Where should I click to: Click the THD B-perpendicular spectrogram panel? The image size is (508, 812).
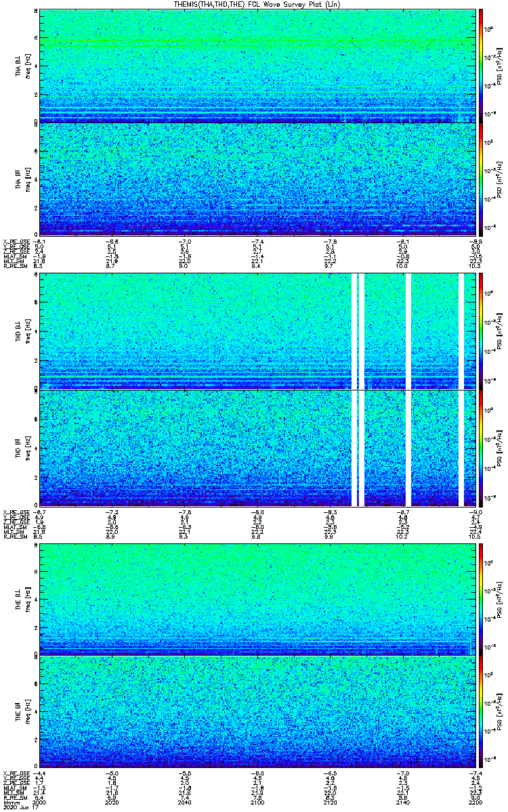coord(256,331)
